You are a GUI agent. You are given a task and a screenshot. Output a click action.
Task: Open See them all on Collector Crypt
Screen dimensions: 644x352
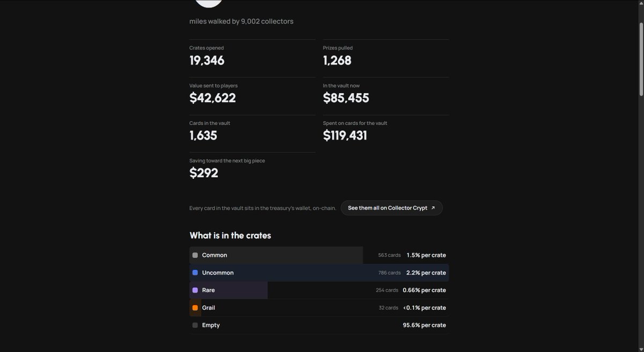click(x=391, y=208)
